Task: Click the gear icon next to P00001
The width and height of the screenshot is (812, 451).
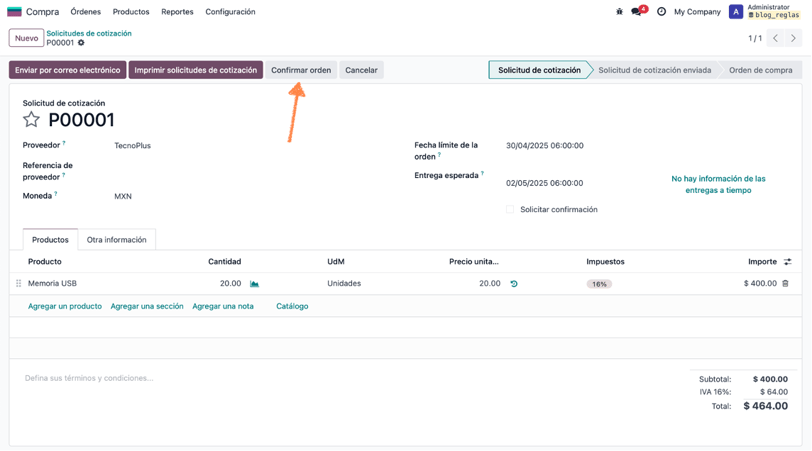Action: pos(81,43)
